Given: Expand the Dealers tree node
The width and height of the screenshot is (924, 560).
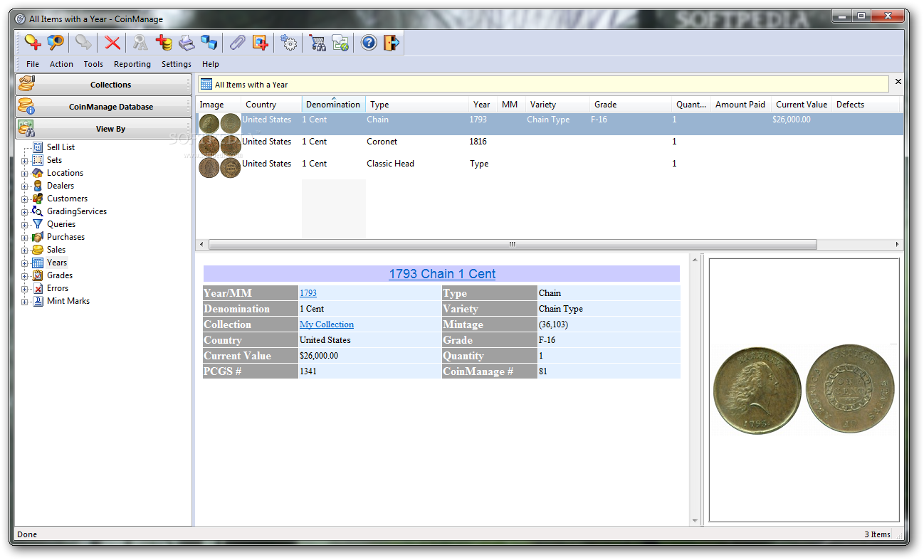Looking at the screenshot, I should pos(25,186).
